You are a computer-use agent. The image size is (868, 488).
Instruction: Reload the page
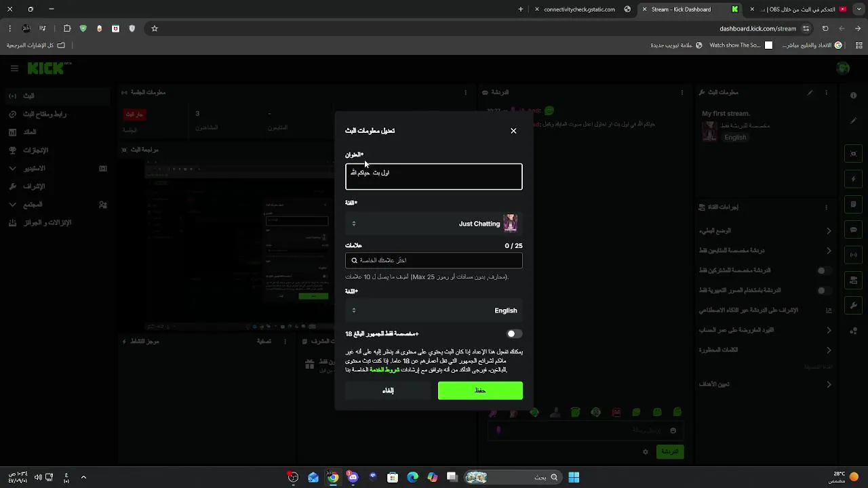825,28
